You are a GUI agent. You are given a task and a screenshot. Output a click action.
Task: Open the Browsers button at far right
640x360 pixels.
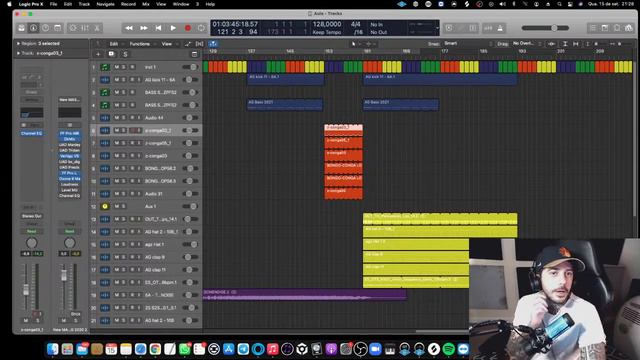point(629,28)
